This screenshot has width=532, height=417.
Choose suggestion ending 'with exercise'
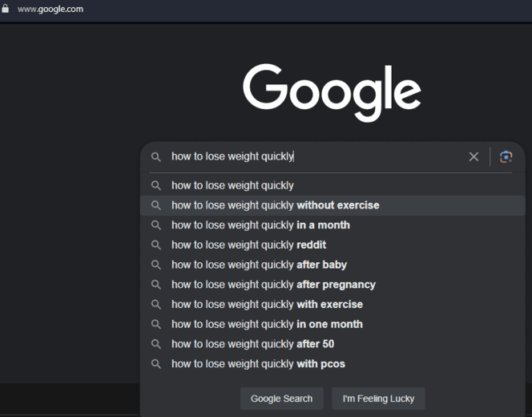pyautogui.click(x=332, y=304)
